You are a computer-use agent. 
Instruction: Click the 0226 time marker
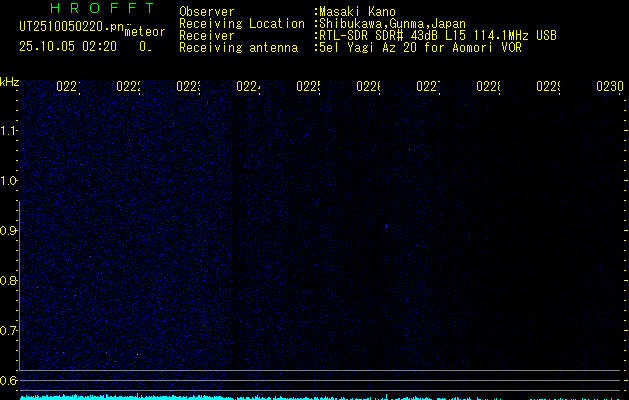(368, 86)
